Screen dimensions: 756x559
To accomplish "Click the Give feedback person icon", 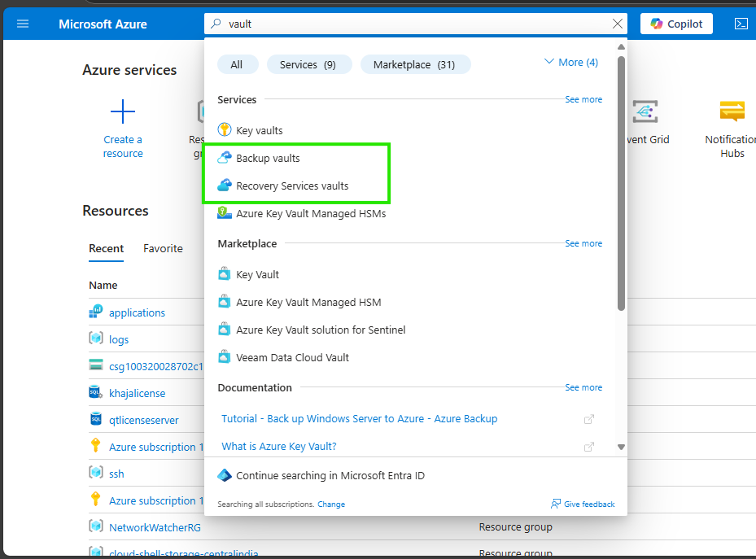I will tap(556, 504).
